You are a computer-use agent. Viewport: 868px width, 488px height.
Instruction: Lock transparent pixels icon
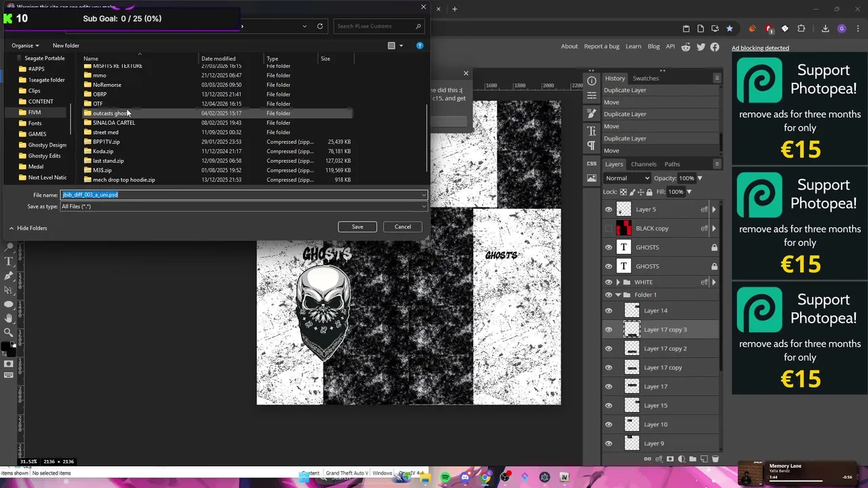tap(622, 192)
